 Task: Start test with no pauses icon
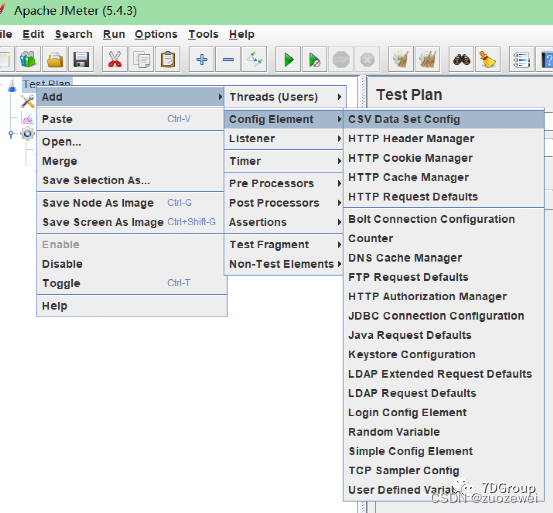[314, 59]
